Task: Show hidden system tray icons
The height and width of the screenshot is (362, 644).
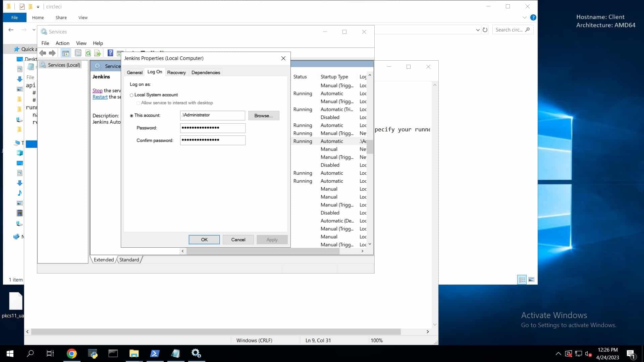Action: click(x=558, y=354)
